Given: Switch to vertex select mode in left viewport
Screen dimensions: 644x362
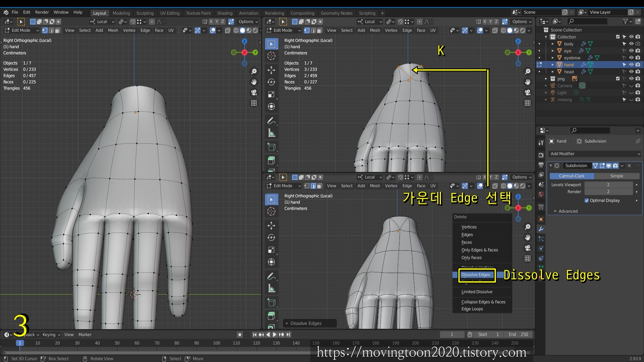Looking at the screenshot, I should pyautogui.click(x=45, y=31).
